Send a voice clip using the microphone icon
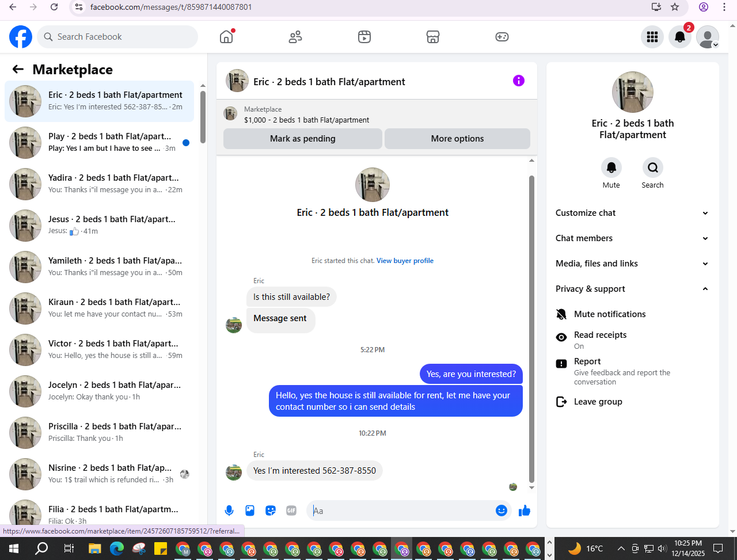This screenshot has width=737, height=560. coord(229,511)
